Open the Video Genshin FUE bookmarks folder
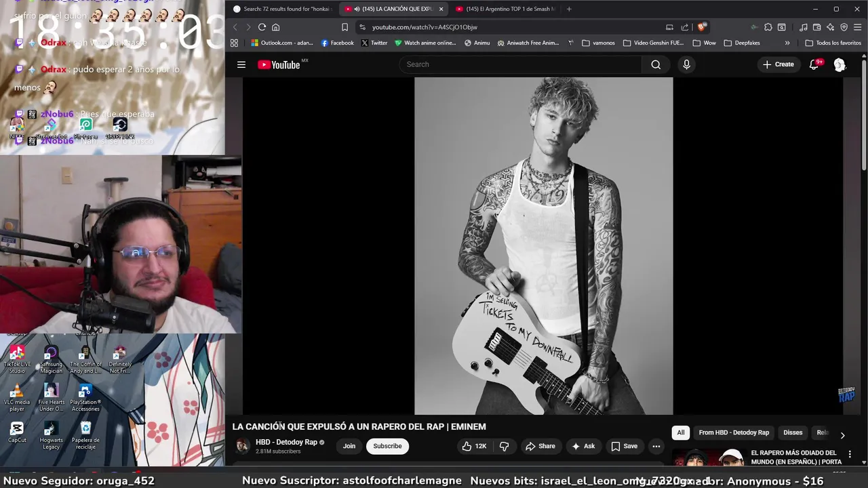 point(653,43)
